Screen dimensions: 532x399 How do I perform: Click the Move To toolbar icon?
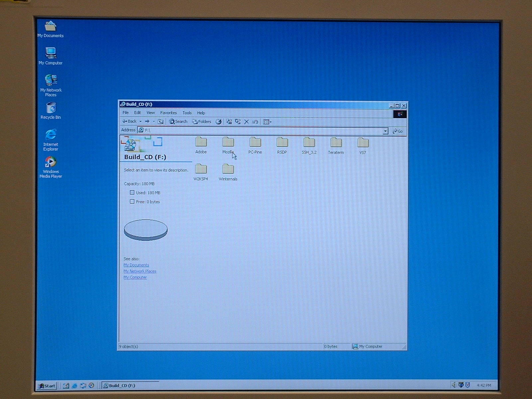229,122
